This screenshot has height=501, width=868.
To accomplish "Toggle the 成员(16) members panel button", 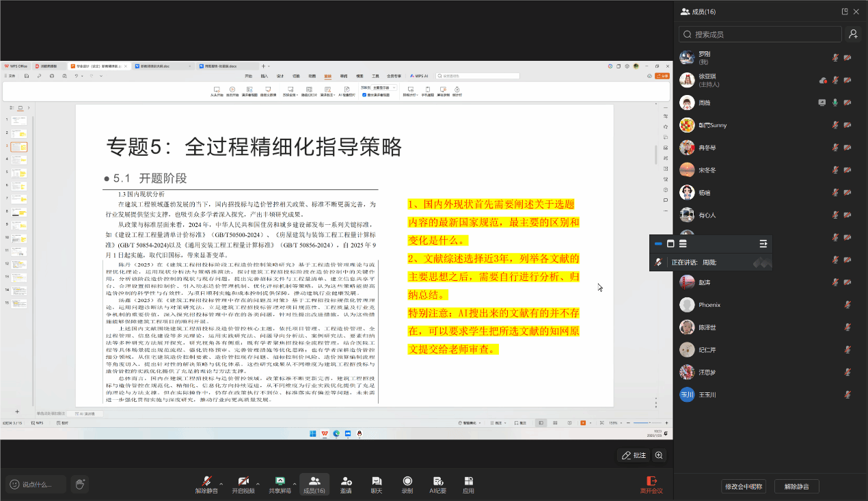I will point(314,484).
